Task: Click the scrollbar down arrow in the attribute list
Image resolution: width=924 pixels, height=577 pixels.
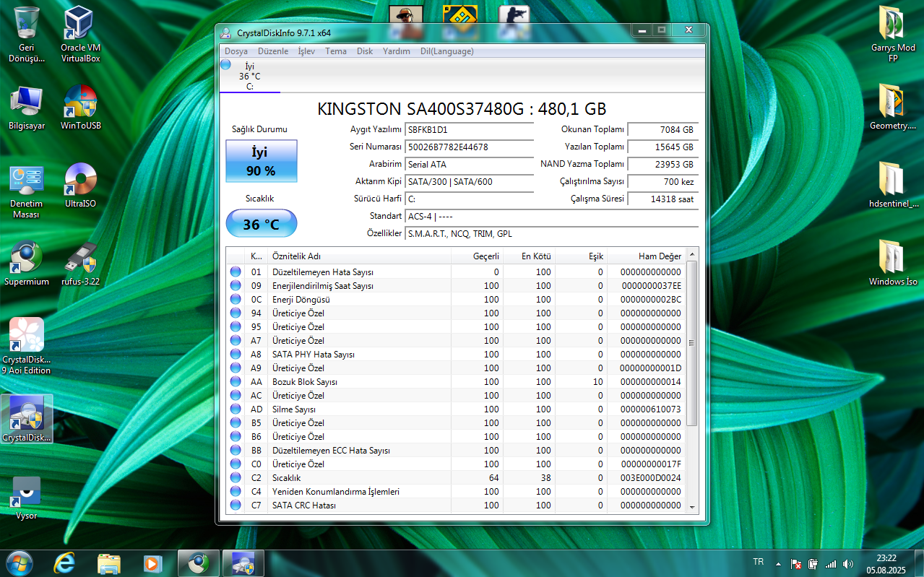Action: pos(692,507)
